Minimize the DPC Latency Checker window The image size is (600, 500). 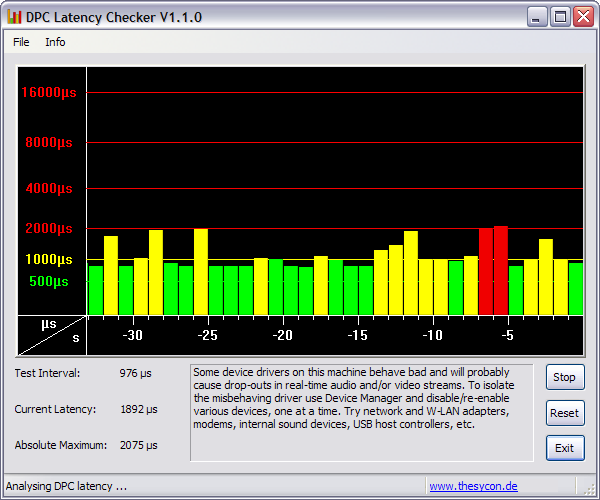point(536,17)
